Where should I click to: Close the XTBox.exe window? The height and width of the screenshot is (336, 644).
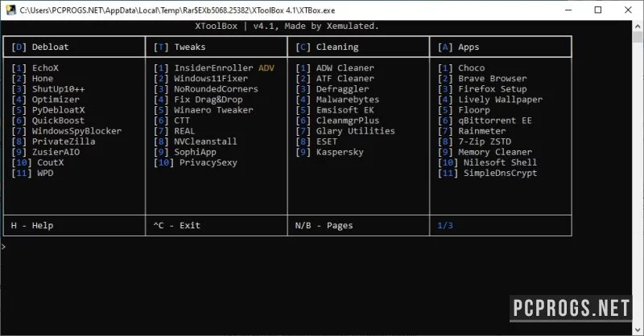coord(628,10)
